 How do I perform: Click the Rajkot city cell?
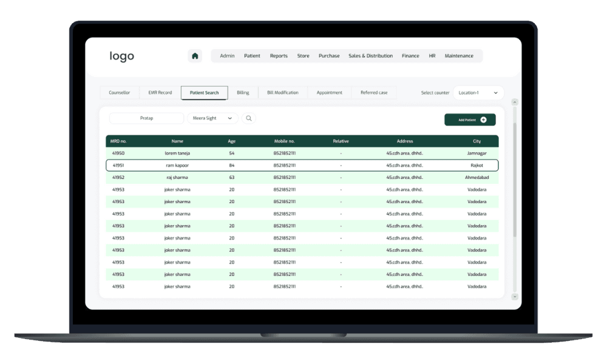tap(476, 165)
